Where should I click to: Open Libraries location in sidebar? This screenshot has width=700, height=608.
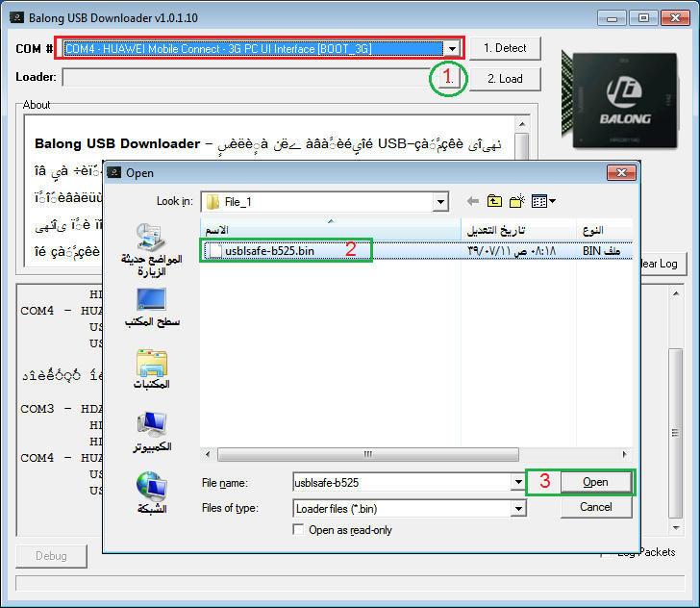pos(151,369)
